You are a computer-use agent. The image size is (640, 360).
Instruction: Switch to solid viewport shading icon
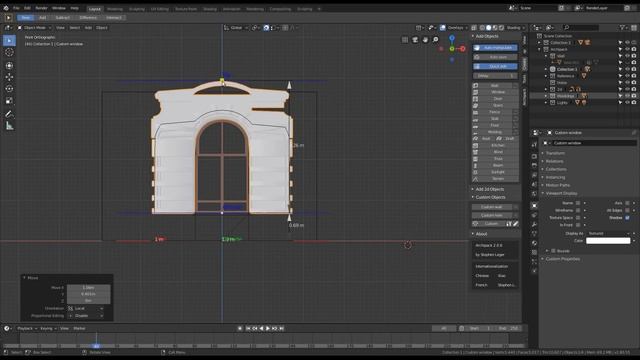coord(489,28)
